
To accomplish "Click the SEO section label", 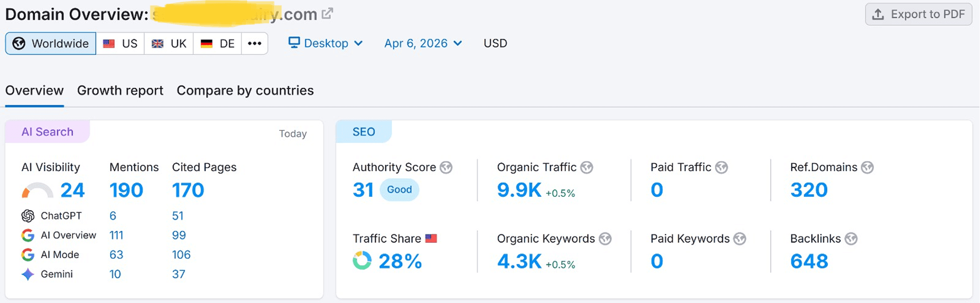I will pyautogui.click(x=364, y=132).
